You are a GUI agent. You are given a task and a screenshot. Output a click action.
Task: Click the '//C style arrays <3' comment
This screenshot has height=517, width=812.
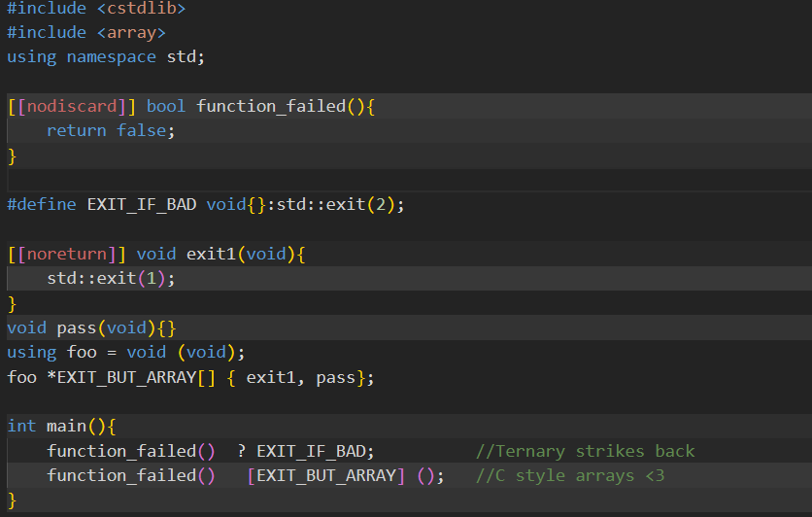click(570, 475)
